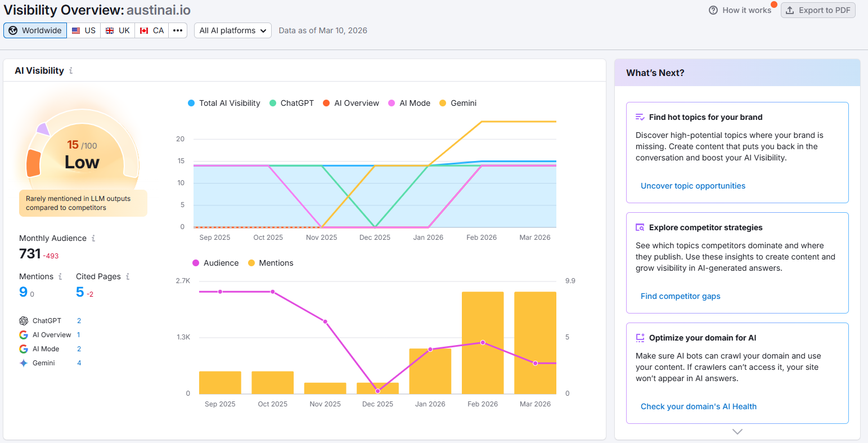
Task: Switch to the CA region tab
Action: click(x=152, y=30)
